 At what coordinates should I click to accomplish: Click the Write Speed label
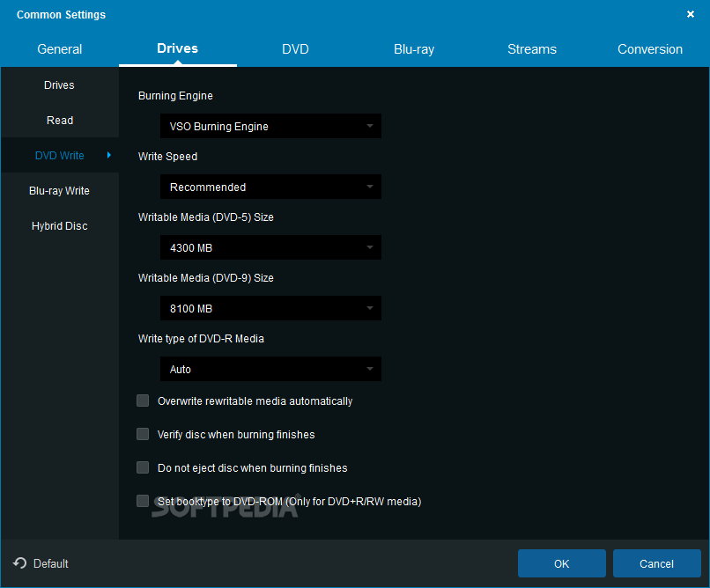tap(167, 157)
